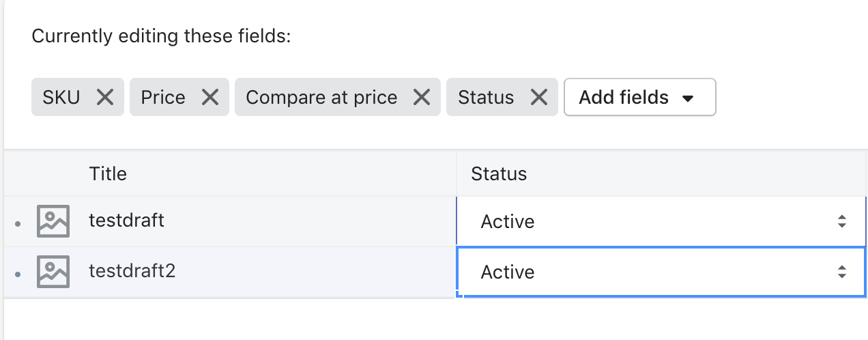Click X on Compare at price tag
The width and height of the screenshot is (868, 340).
422,98
